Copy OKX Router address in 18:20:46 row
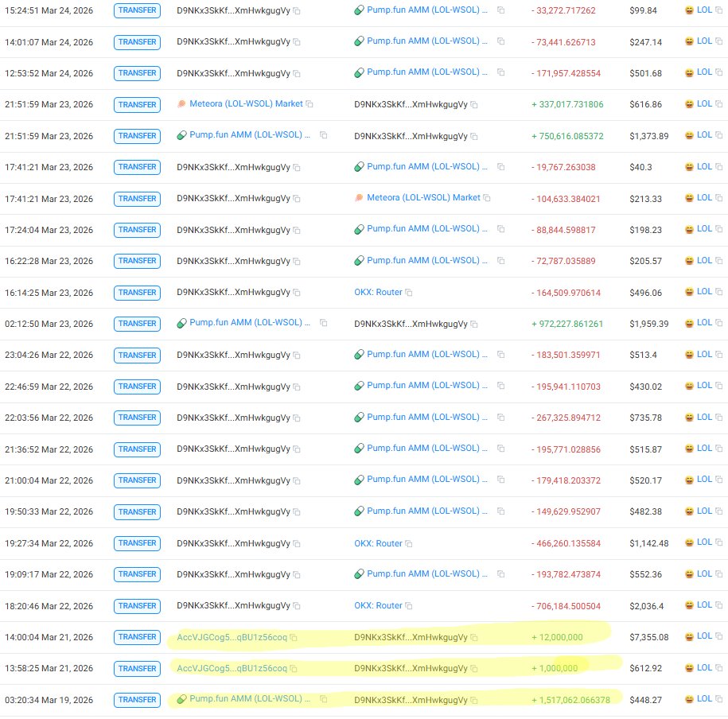Image resolution: width=728 pixels, height=719 pixels. [x=409, y=606]
